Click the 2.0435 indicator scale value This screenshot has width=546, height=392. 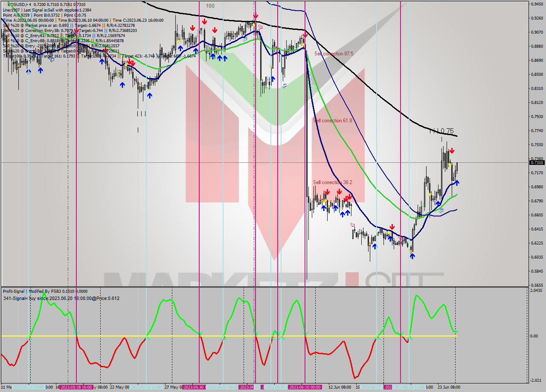pyautogui.click(x=537, y=290)
